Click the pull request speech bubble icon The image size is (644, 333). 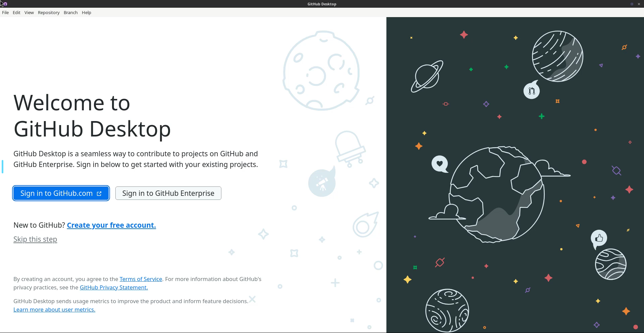[532, 91]
